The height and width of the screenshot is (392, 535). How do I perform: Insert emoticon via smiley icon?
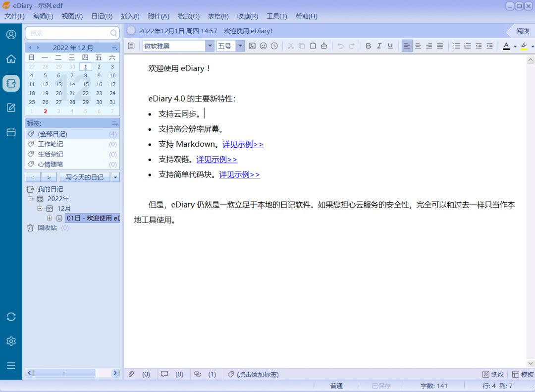click(x=263, y=46)
